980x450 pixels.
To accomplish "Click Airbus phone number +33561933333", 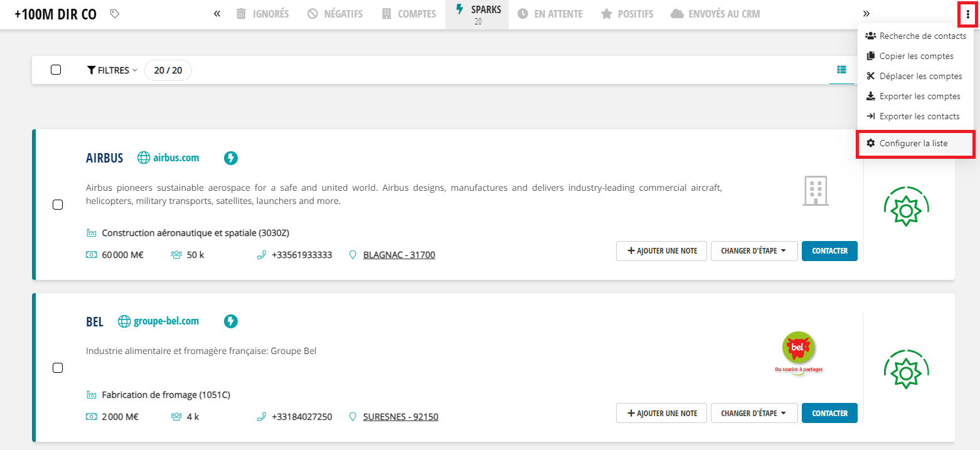I will [302, 255].
